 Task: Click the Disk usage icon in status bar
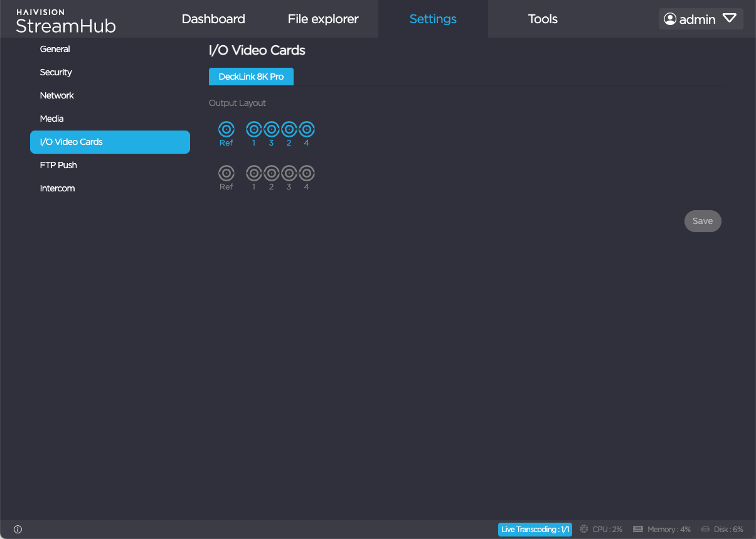(704, 529)
